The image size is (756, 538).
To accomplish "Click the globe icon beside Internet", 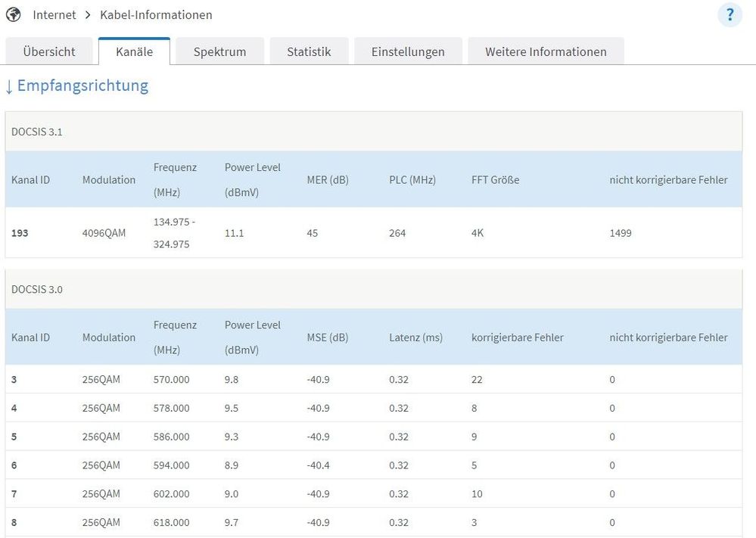I will click(13, 14).
